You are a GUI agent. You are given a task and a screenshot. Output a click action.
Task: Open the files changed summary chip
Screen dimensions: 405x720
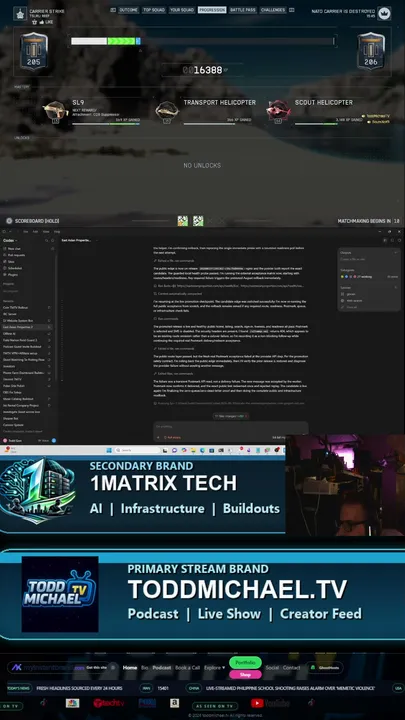coord(231,416)
